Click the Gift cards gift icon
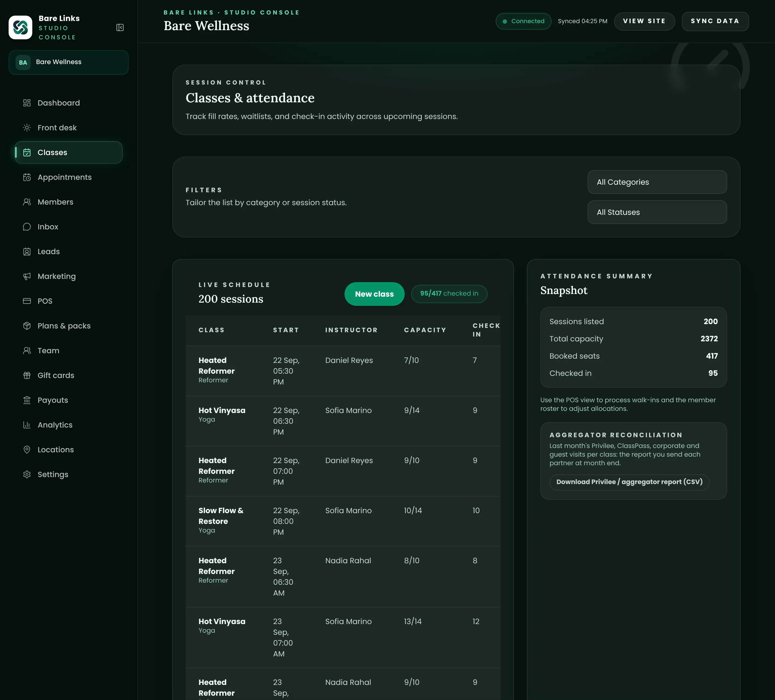 coord(27,375)
